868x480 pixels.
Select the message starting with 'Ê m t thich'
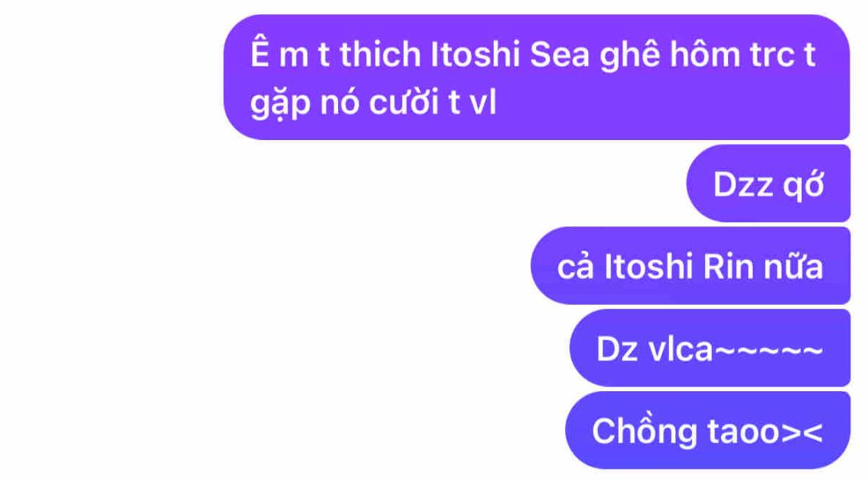[536, 77]
